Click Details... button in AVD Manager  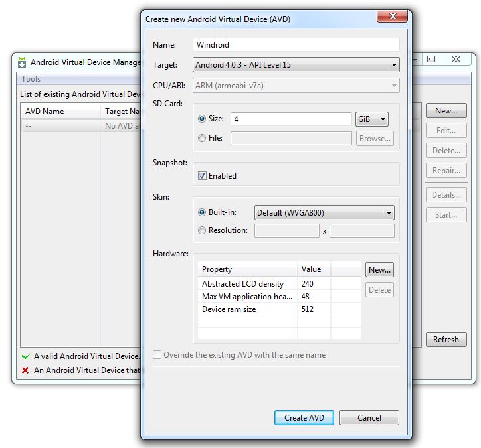tap(446, 195)
